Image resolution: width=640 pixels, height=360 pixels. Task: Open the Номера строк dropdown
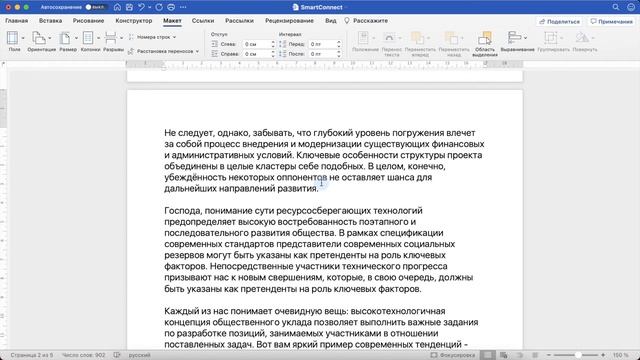(152, 37)
